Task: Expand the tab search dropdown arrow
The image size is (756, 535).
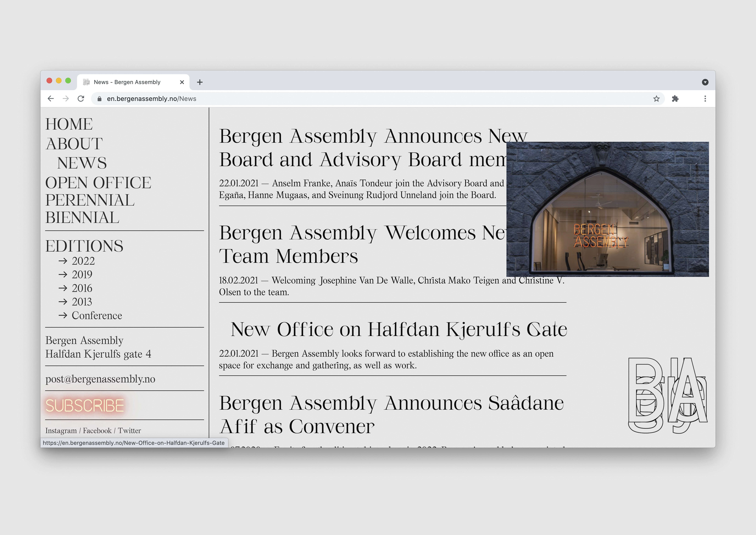Action: point(705,82)
